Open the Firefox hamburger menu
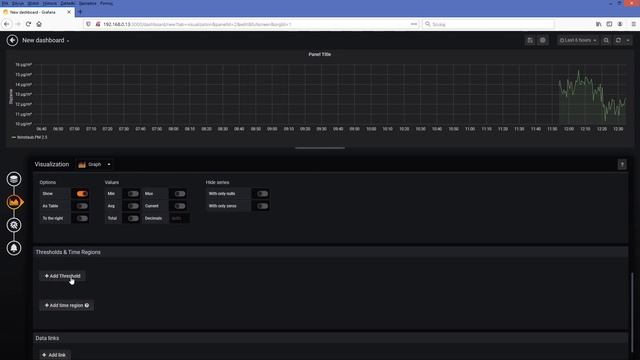The height and width of the screenshot is (360, 640). pyautogui.click(x=633, y=24)
